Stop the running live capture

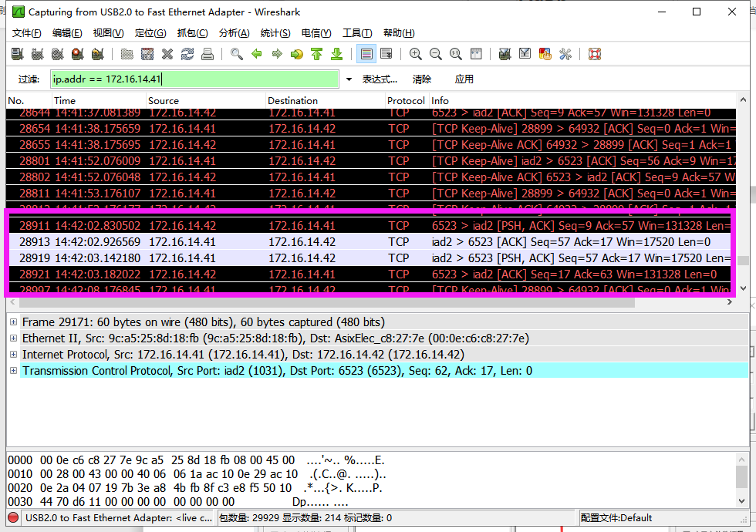point(78,54)
